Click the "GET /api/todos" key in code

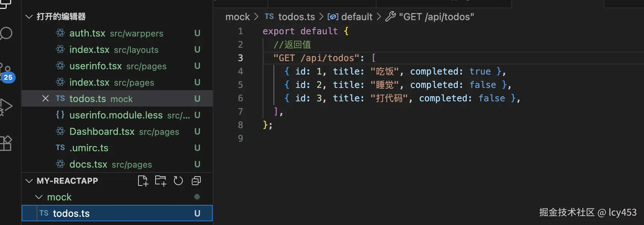click(x=316, y=58)
